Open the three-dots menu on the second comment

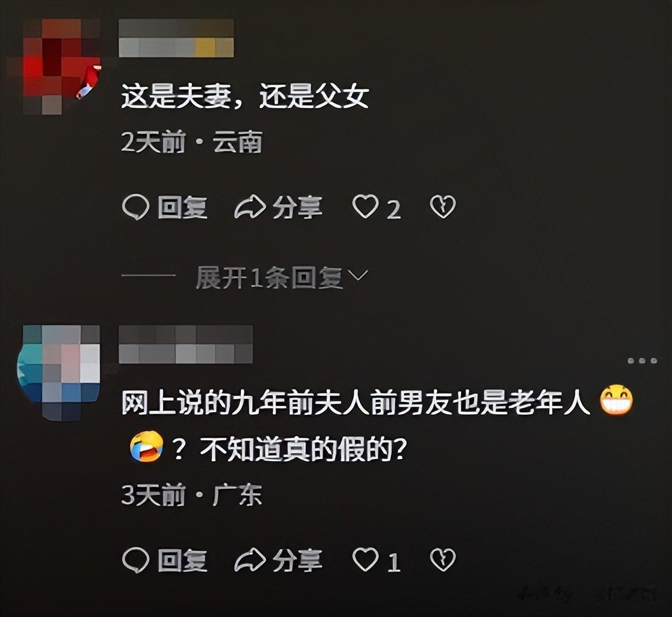pos(642,361)
